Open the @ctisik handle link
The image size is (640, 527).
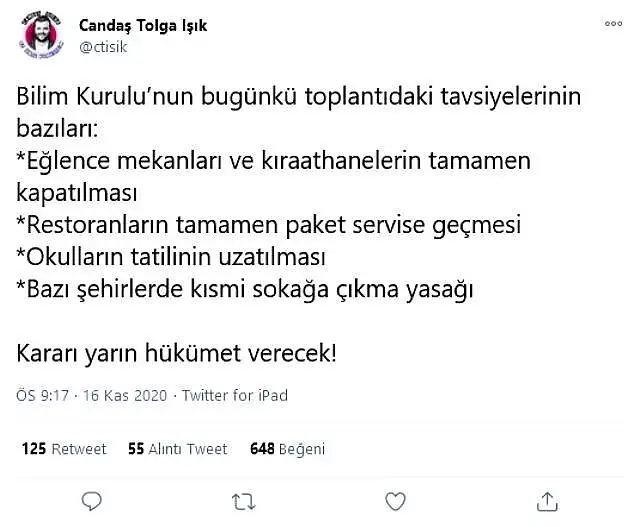[x=103, y=47]
